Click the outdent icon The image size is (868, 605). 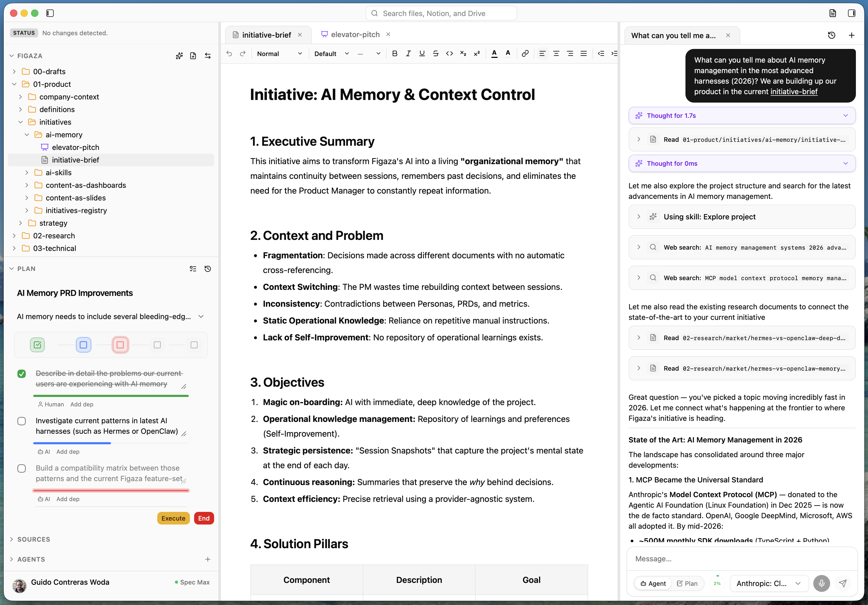point(601,54)
